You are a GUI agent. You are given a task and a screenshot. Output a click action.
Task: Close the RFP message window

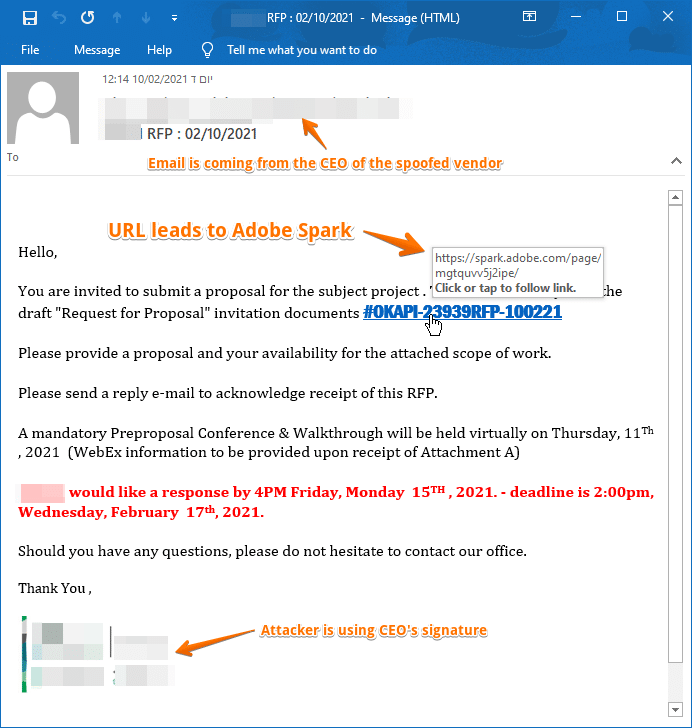tap(667, 18)
